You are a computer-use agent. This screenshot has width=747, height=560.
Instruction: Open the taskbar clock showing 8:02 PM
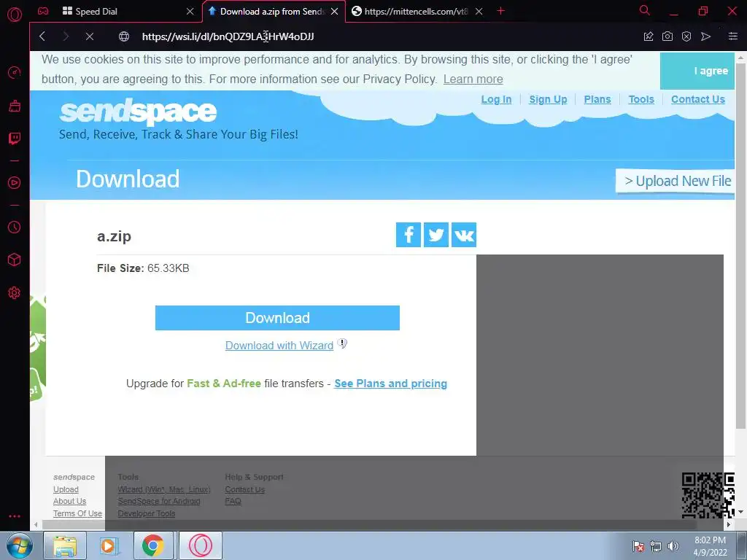(x=710, y=546)
